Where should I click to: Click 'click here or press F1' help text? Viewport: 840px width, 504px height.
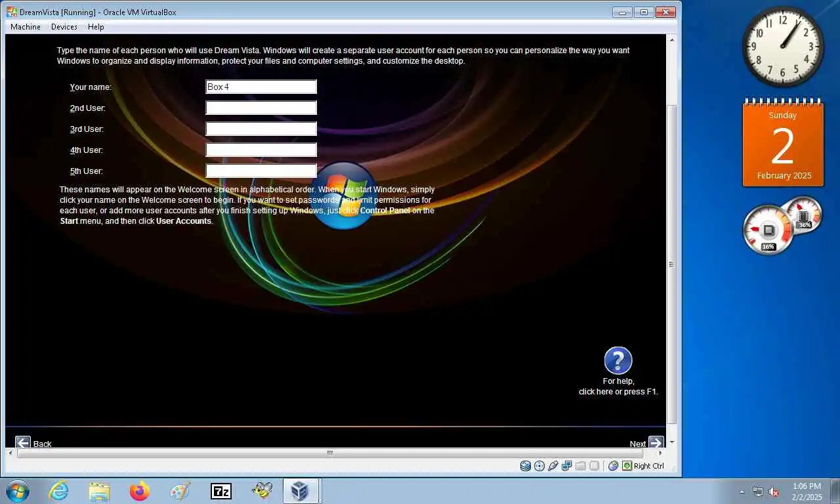pyautogui.click(x=618, y=392)
